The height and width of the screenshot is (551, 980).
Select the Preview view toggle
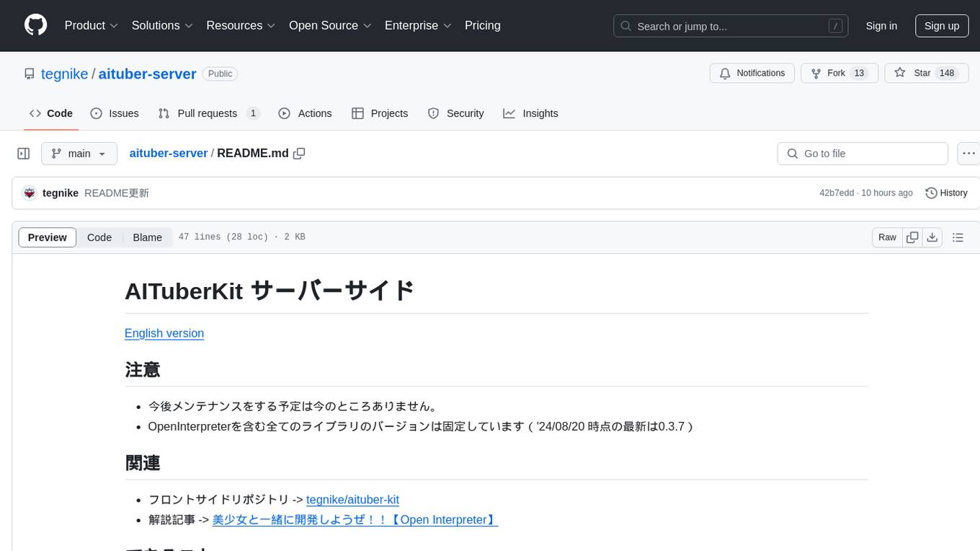tap(48, 237)
